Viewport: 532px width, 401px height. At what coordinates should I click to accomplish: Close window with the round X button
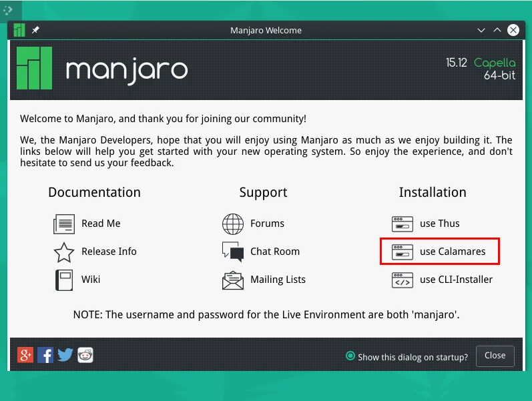[513, 30]
